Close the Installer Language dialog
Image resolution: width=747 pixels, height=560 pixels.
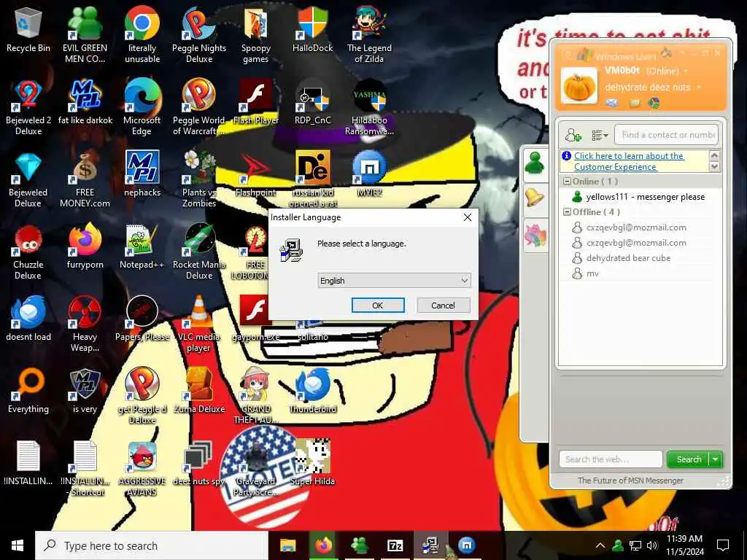point(468,217)
